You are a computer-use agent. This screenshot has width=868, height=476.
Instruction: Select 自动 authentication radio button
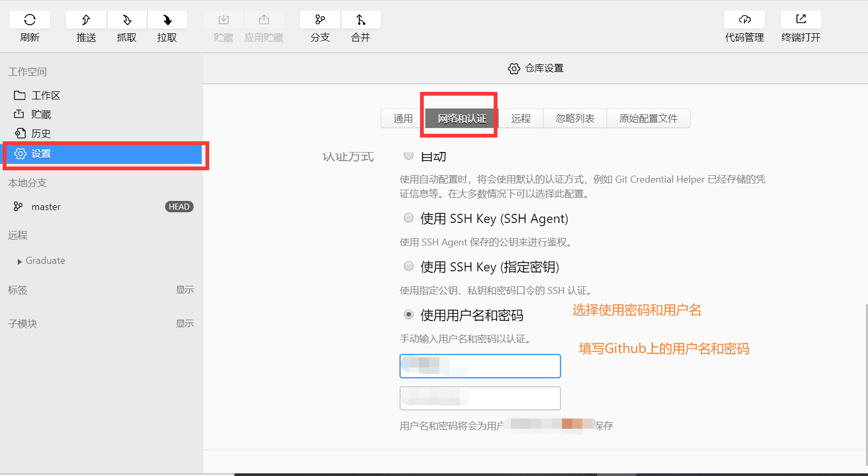coord(409,155)
